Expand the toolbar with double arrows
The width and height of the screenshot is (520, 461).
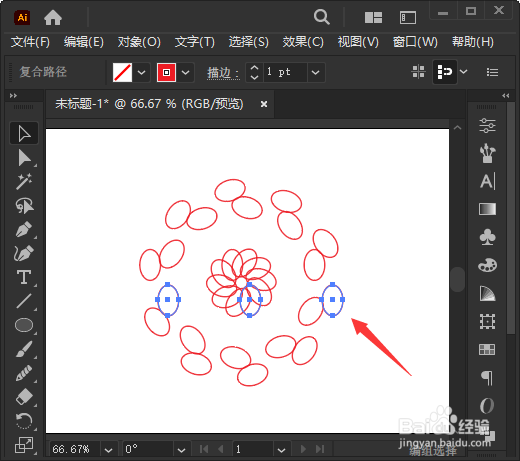[13, 96]
